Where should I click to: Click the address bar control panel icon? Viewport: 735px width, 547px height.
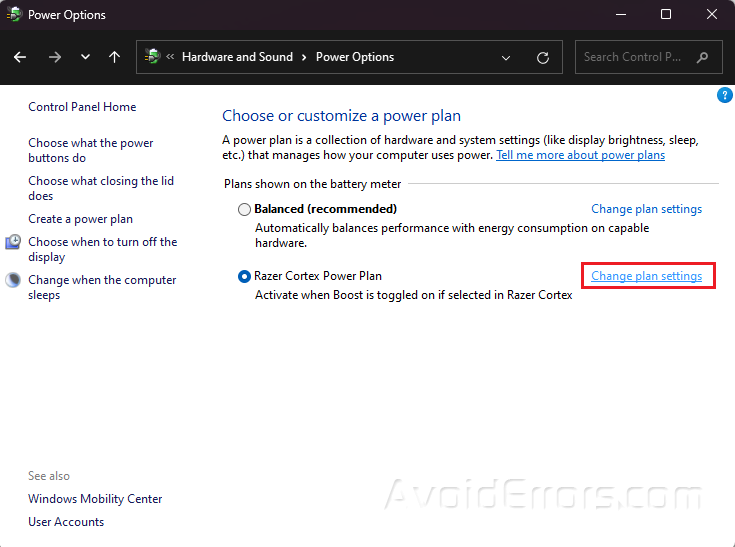coord(153,57)
